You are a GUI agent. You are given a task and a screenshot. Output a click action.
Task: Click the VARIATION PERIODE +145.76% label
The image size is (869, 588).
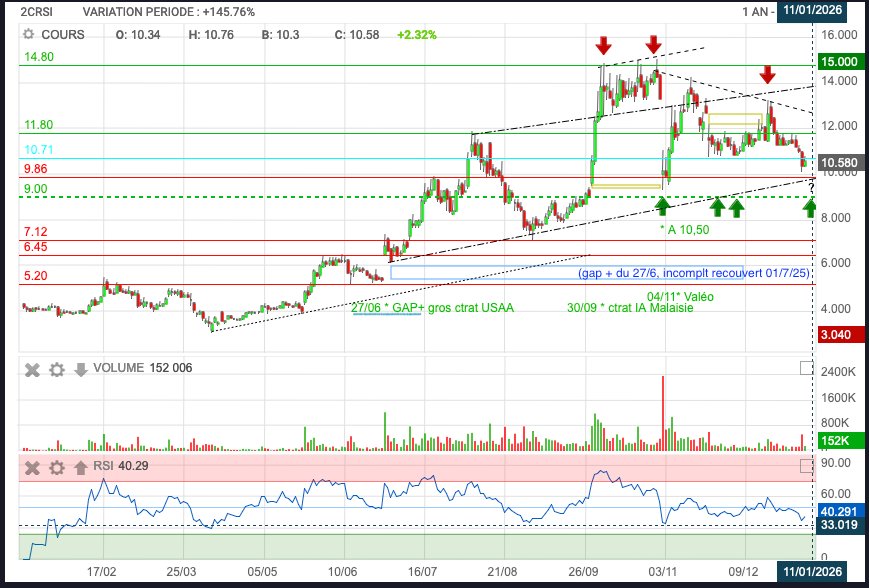(168, 12)
